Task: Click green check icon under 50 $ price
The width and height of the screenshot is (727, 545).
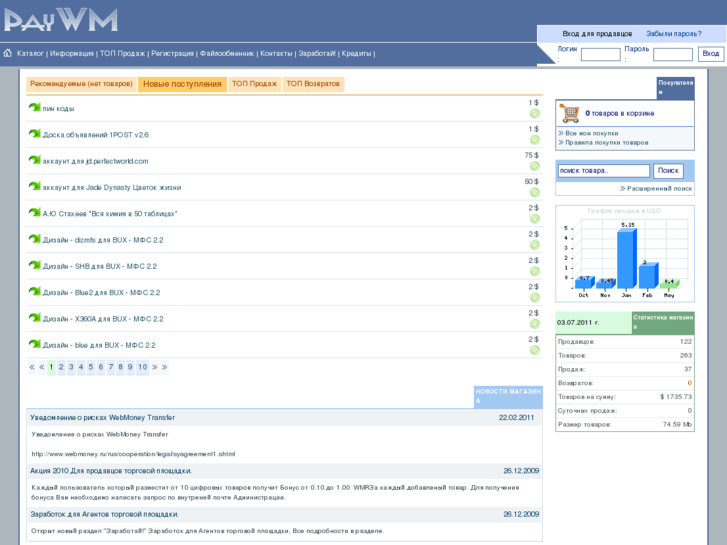Action: [535, 192]
